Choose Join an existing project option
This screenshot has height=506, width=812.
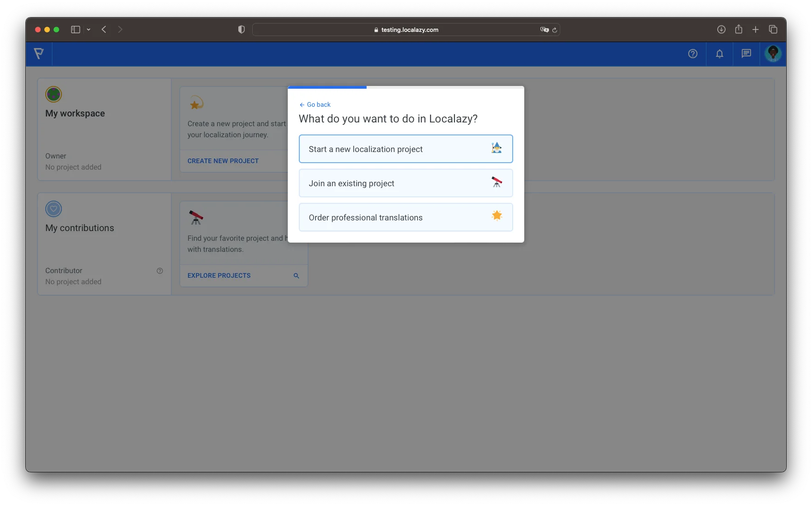pos(406,183)
